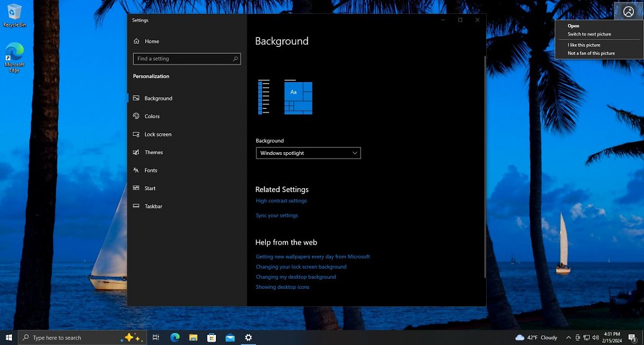Click the Settings gear on the taskbar
Image resolution: width=644 pixels, height=345 pixels.
(x=249, y=337)
